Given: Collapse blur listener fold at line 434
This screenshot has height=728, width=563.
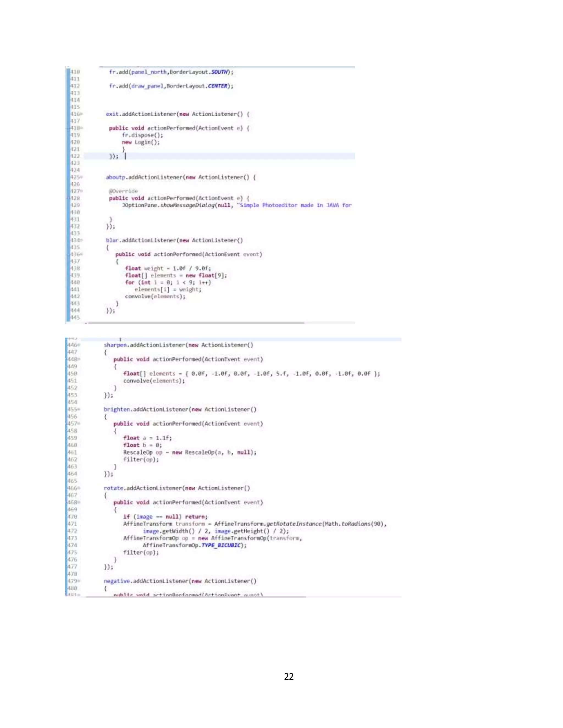Looking at the screenshot, I should click(82, 240).
